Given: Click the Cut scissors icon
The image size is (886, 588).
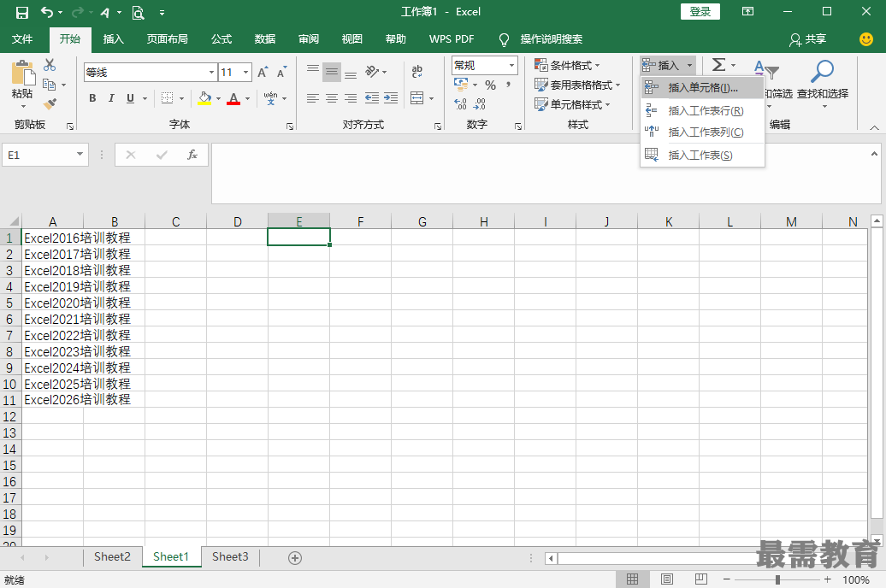Looking at the screenshot, I should pos(50,65).
